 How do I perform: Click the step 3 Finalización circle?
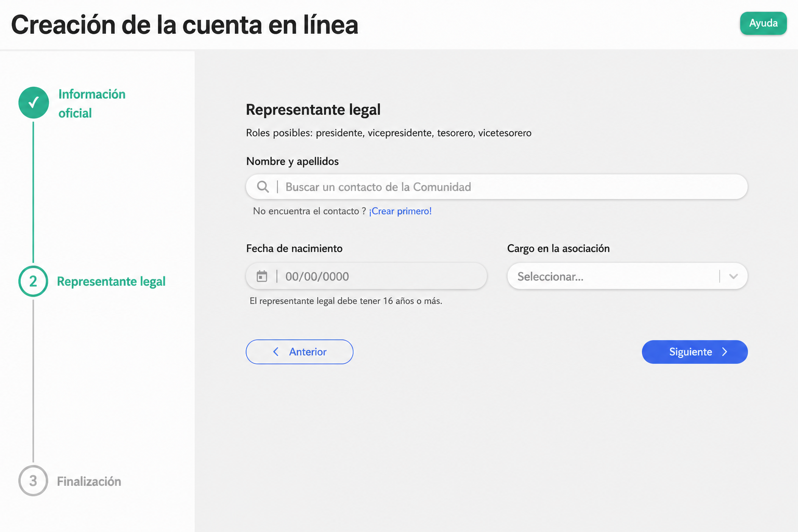click(x=33, y=481)
